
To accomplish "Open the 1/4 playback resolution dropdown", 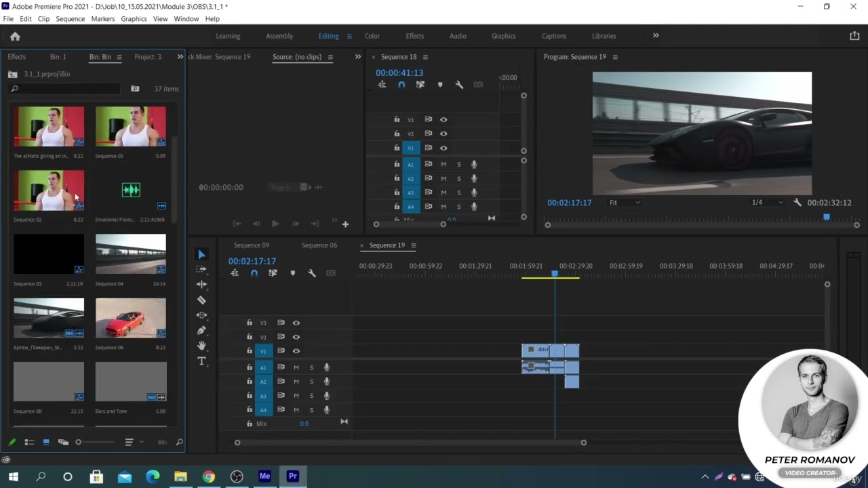I will pos(767,203).
